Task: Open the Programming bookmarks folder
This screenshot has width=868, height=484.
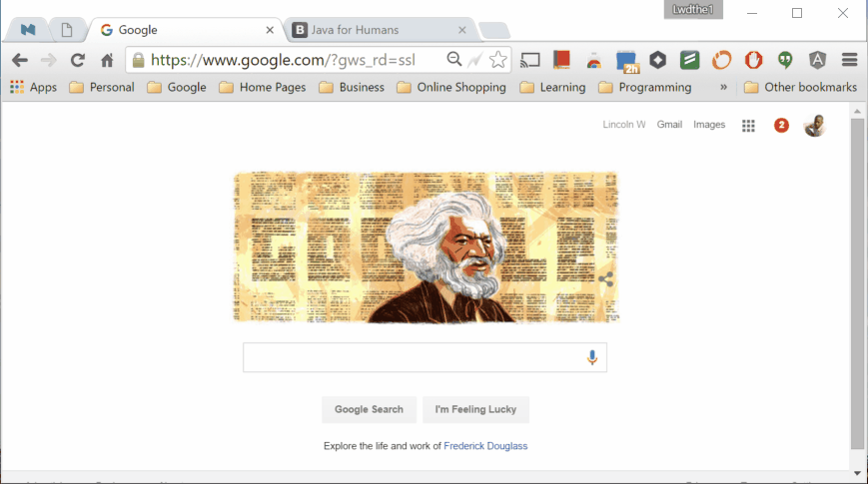Action: pos(645,88)
